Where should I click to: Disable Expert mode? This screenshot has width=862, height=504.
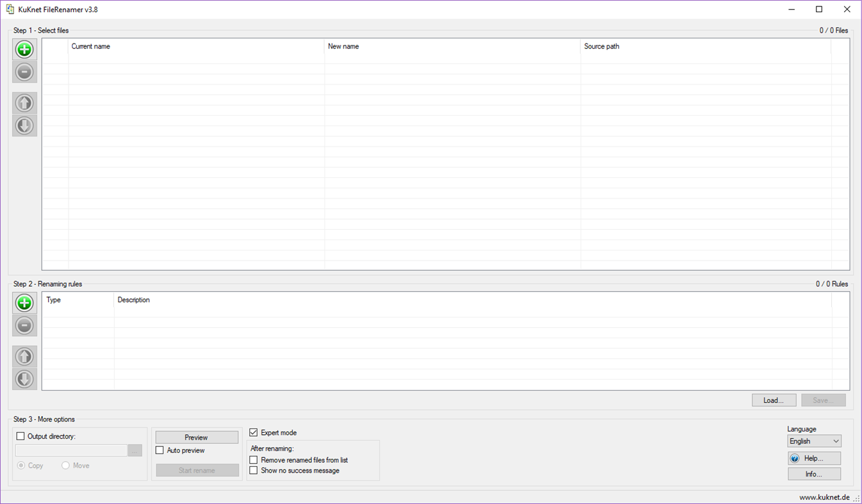(x=253, y=432)
